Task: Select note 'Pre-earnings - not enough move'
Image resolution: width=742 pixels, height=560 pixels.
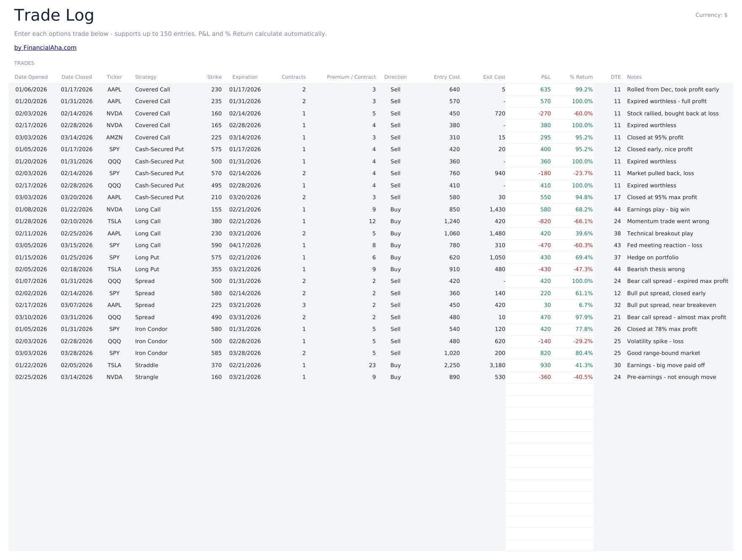Action: (671, 377)
